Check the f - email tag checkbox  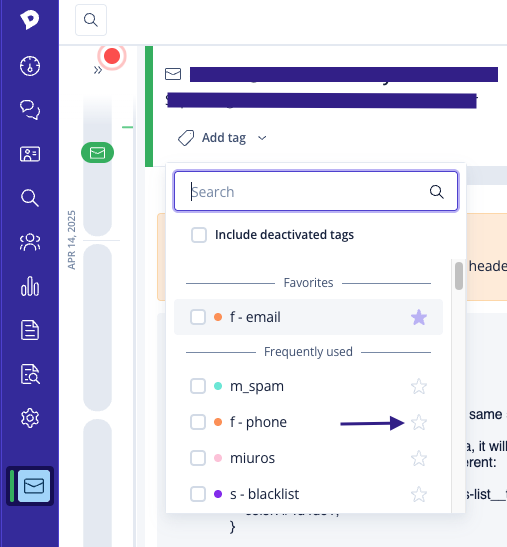198,317
